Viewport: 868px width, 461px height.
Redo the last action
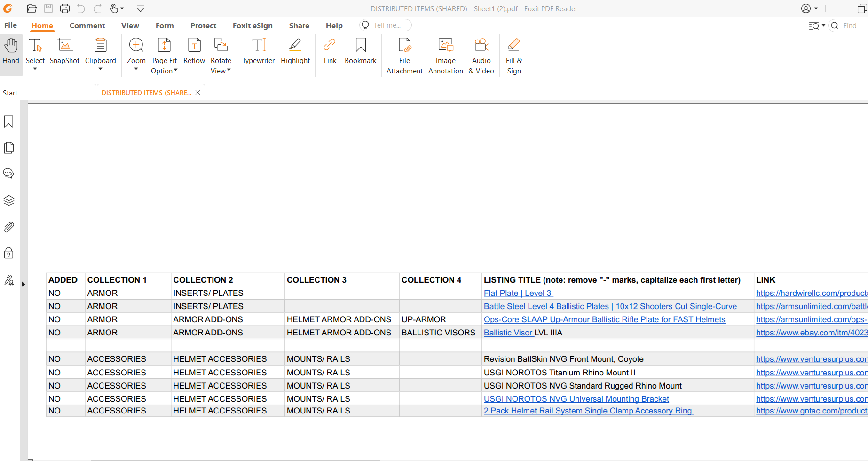point(97,8)
